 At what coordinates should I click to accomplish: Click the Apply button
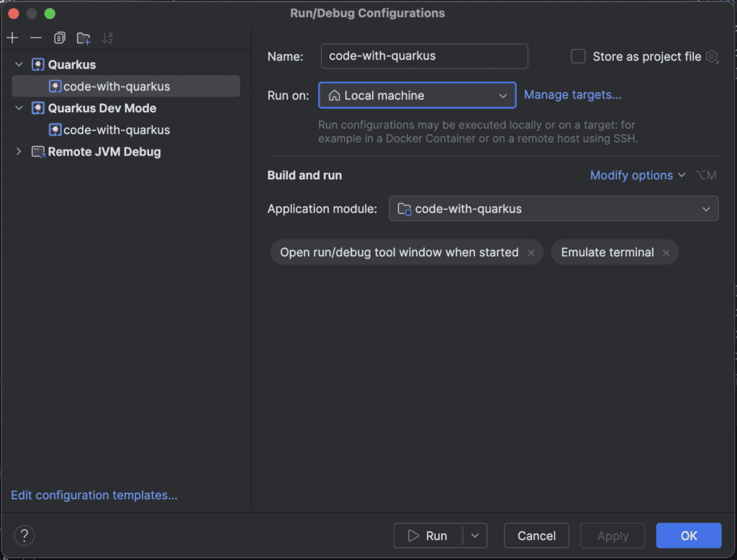click(x=612, y=536)
